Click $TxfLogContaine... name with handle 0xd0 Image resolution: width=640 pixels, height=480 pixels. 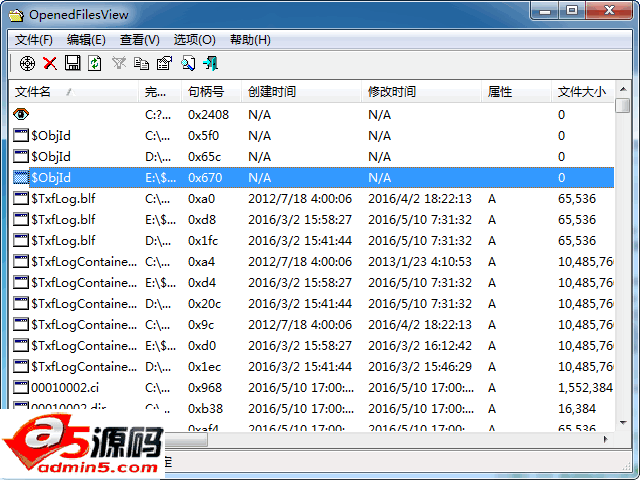coord(84,346)
